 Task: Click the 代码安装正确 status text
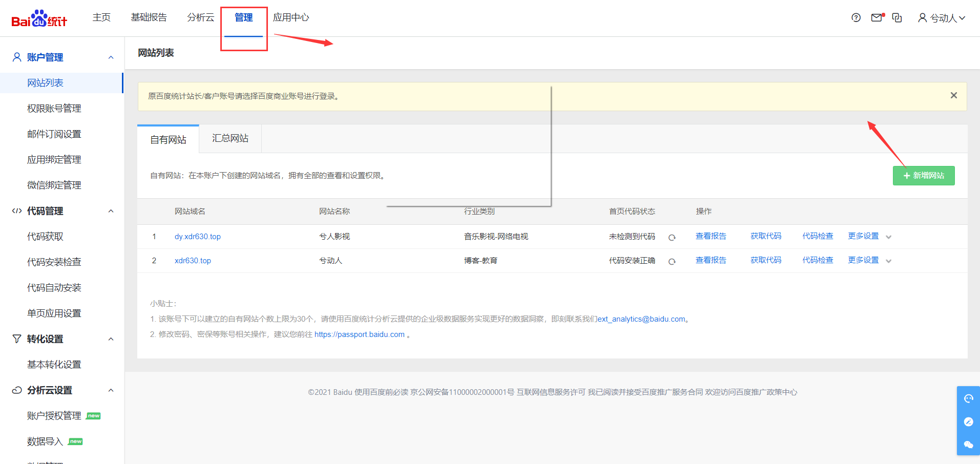click(x=632, y=261)
